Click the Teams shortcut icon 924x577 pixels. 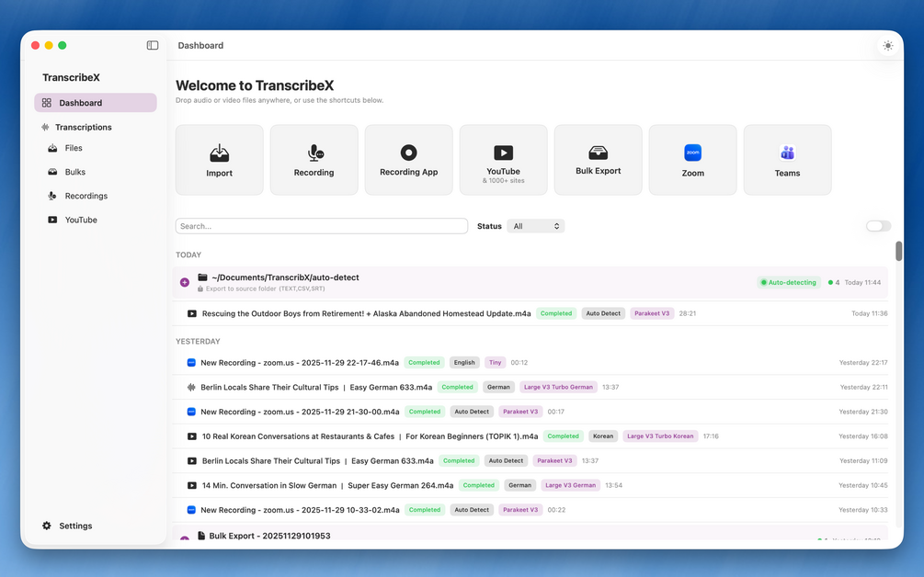tap(787, 153)
